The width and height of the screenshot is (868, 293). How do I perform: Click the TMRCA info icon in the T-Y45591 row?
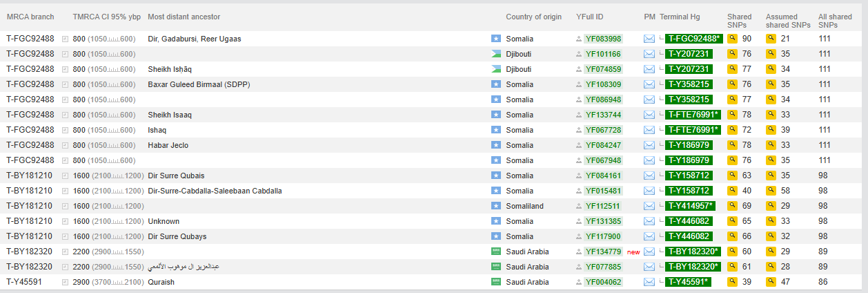coord(66,282)
